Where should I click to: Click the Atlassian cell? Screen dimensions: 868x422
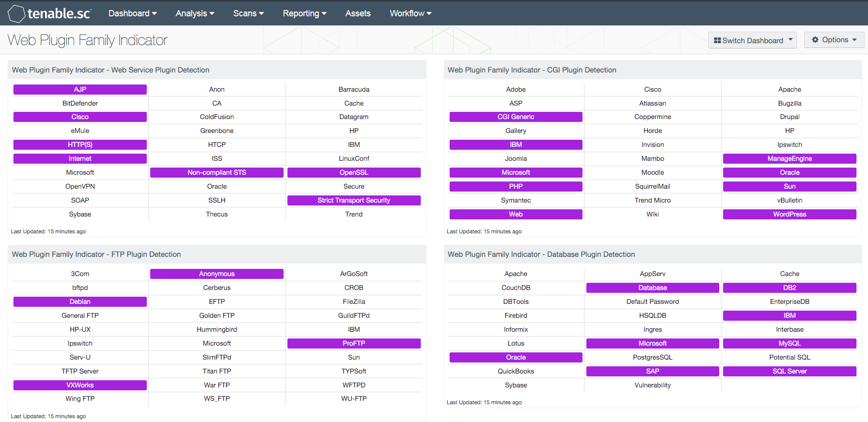tap(653, 103)
